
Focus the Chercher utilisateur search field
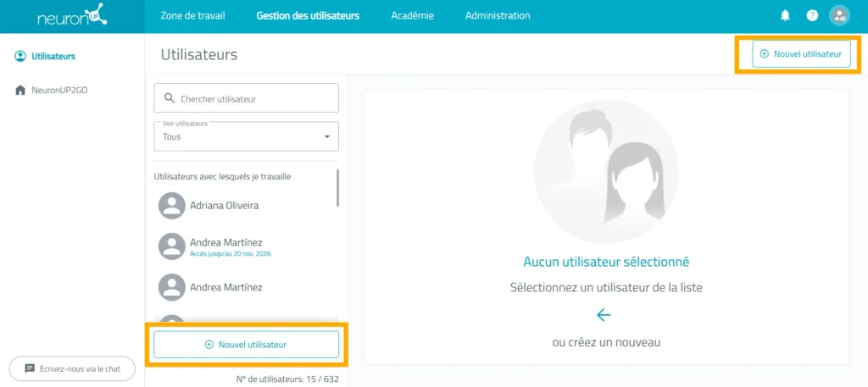(x=247, y=98)
